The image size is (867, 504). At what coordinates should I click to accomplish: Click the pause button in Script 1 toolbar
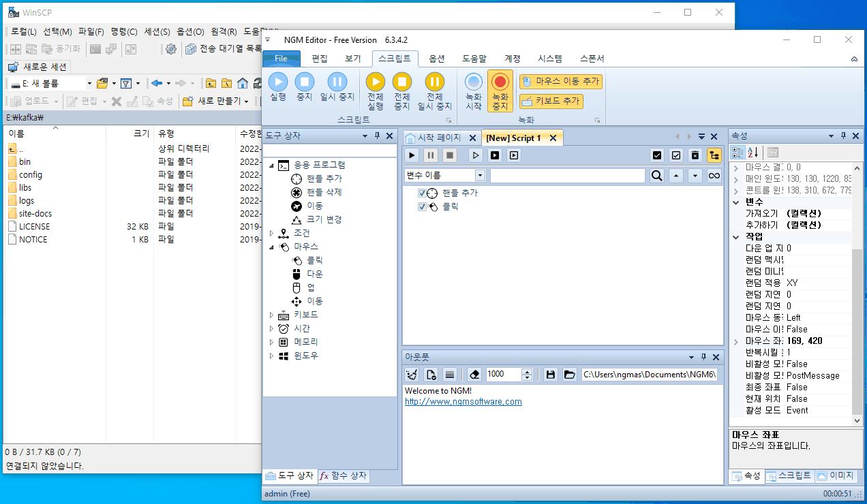431,155
